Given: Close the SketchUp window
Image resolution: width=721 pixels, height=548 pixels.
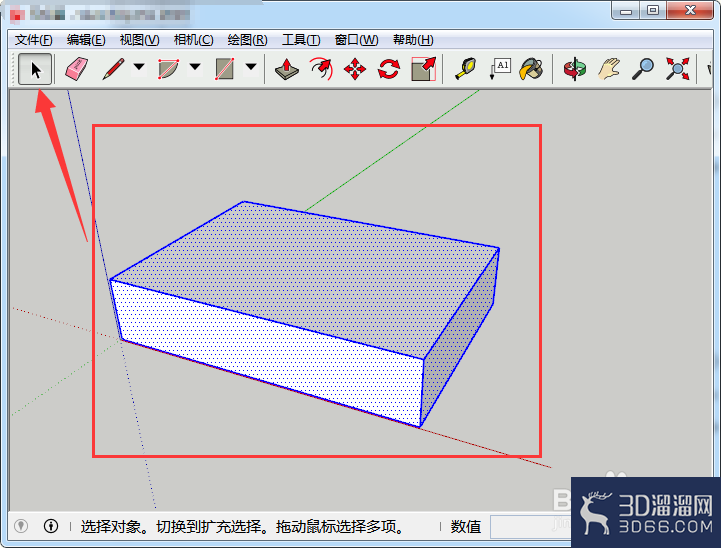Looking at the screenshot, I should click(x=690, y=11).
